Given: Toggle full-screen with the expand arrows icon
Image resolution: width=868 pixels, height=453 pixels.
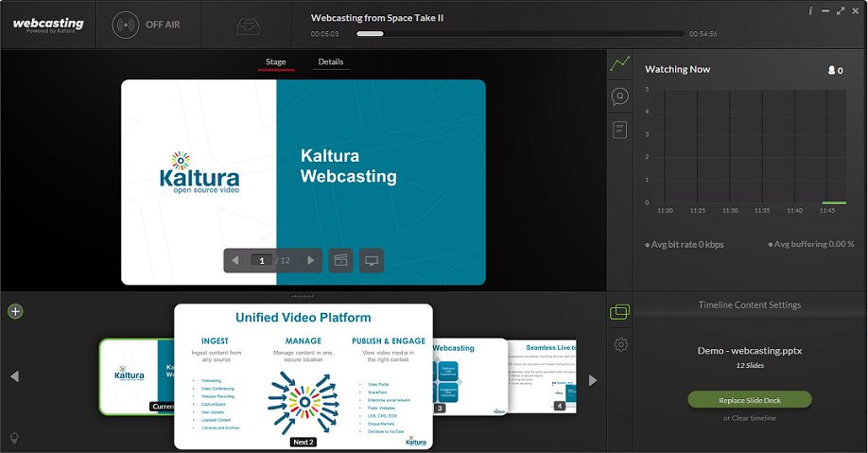Looking at the screenshot, I should (x=841, y=11).
